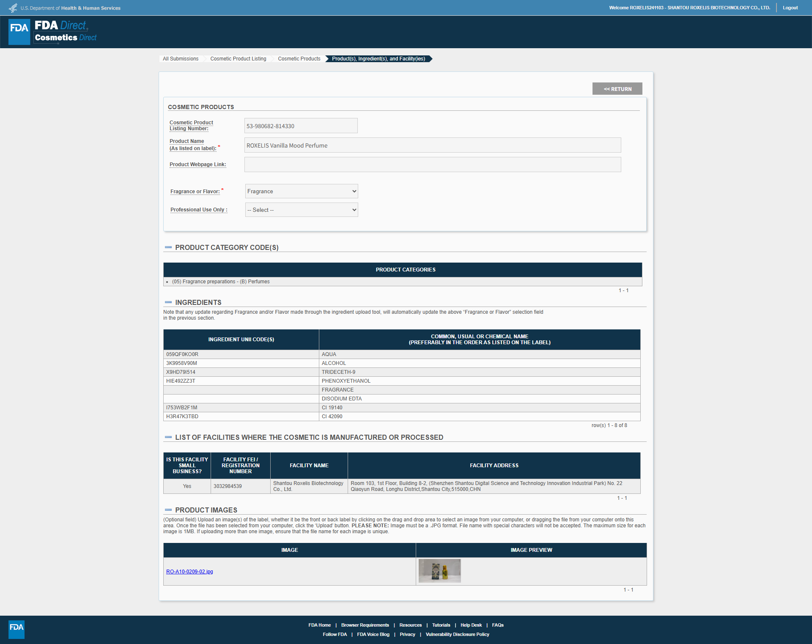Click the PHENOXYETHANOL ingredient cell
The image size is (812, 644).
coord(480,381)
